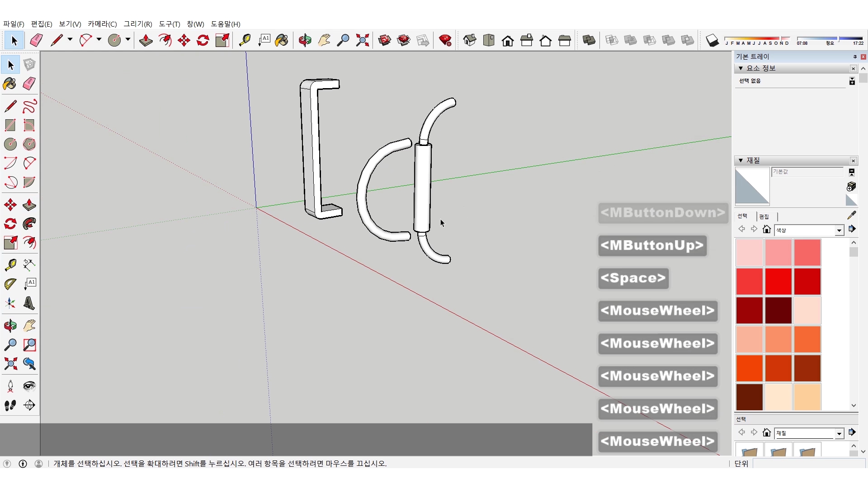Collapse the Entity Info (요소 정보) panel
Image resolution: width=868 pixels, height=488 pixels.
[741, 68]
